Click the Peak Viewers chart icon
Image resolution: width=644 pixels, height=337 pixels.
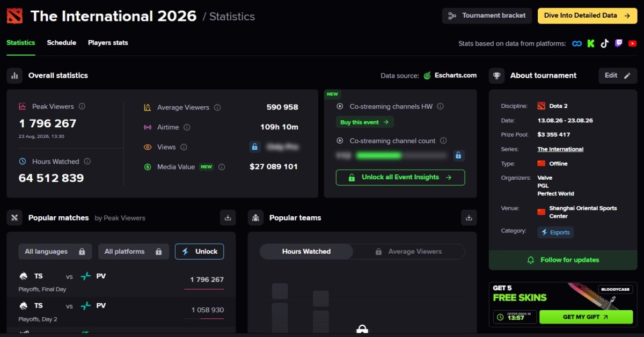click(x=23, y=106)
